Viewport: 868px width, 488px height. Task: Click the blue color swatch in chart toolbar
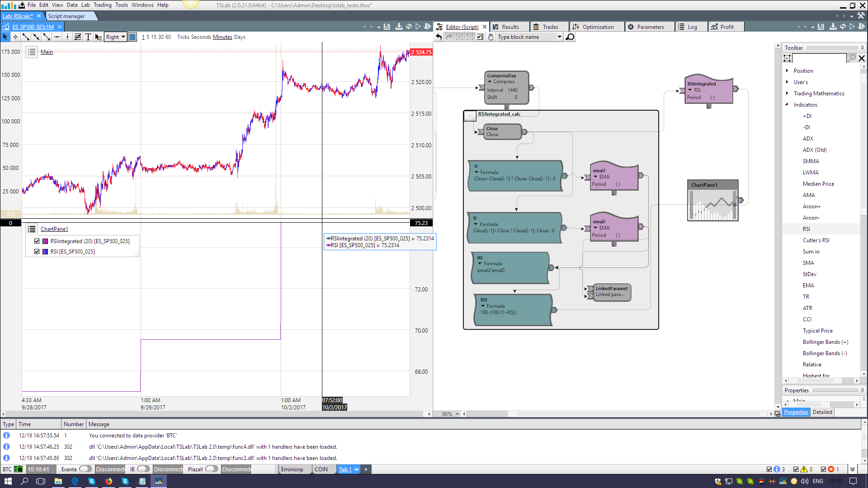132,37
